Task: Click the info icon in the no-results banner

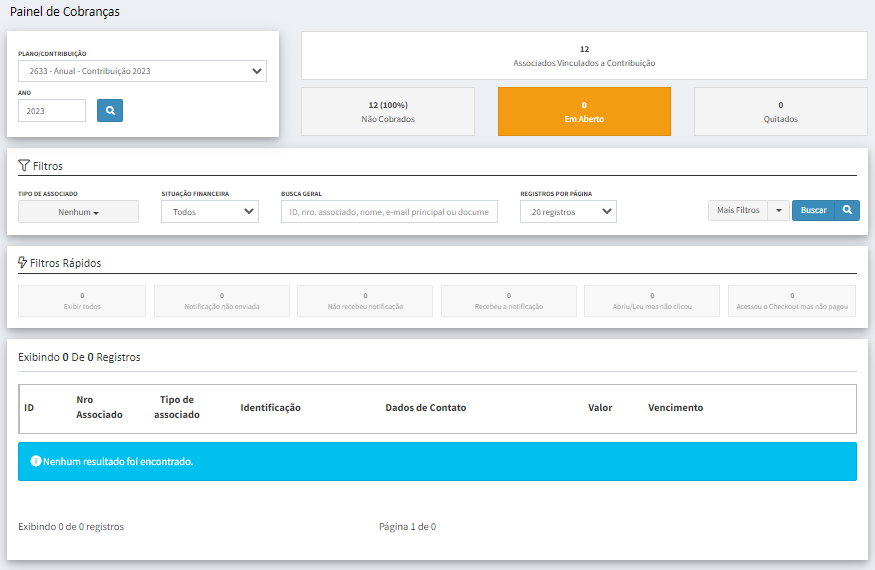Action: 36,462
